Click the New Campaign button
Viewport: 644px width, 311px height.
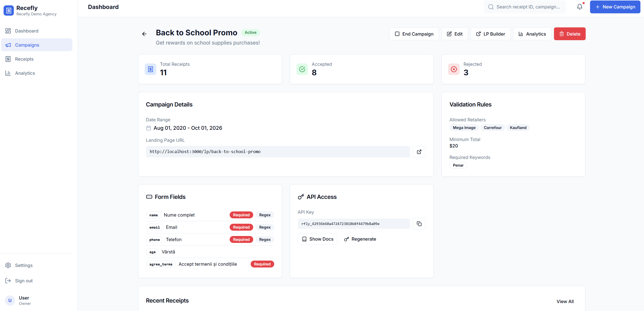click(x=615, y=7)
